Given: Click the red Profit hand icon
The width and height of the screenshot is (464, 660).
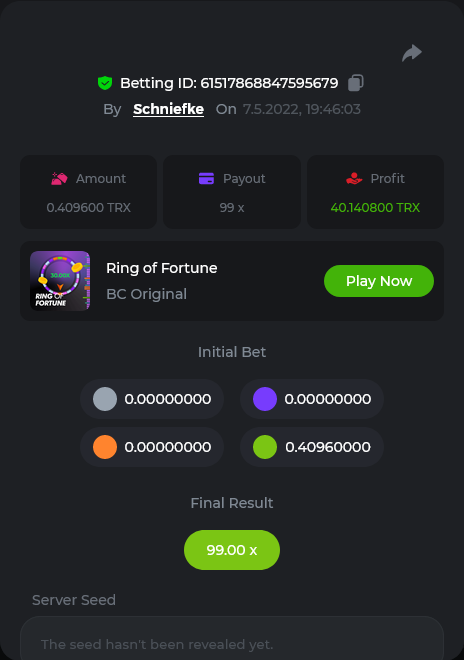Looking at the screenshot, I should [x=354, y=178].
